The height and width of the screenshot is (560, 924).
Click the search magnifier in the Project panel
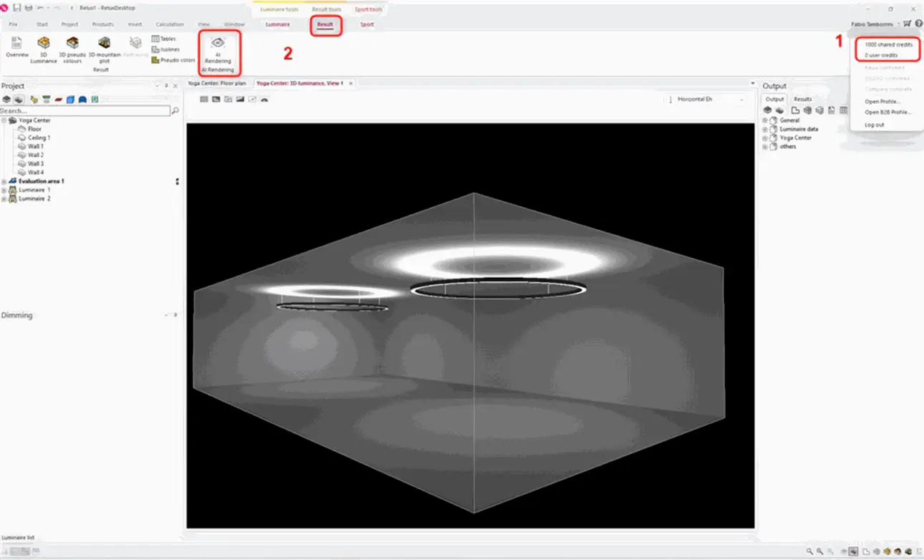[175, 111]
